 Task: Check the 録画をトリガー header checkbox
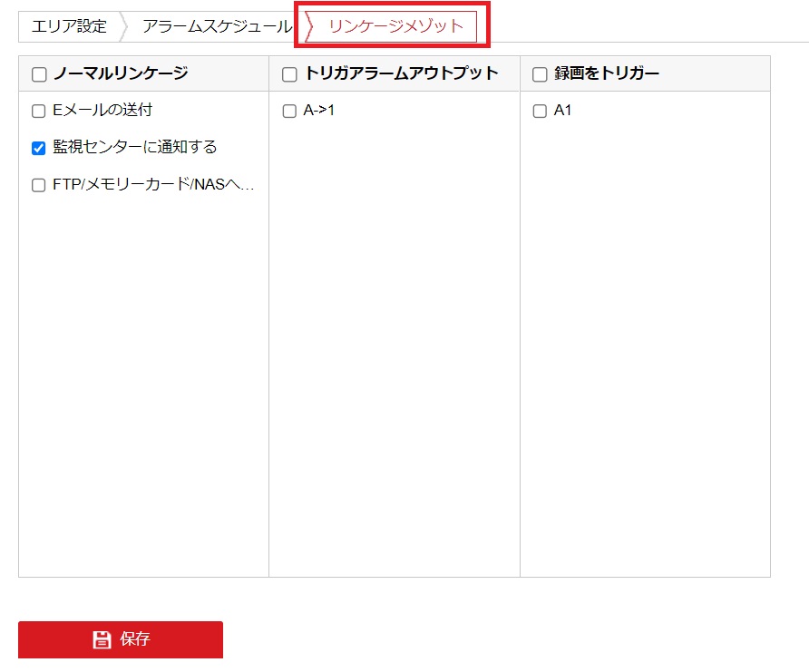point(540,74)
